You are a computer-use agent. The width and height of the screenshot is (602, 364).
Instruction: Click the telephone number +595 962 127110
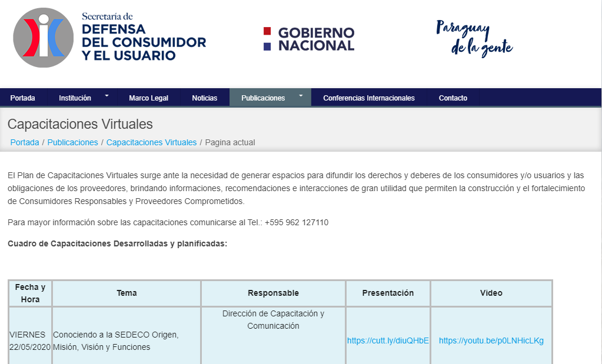click(297, 222)
